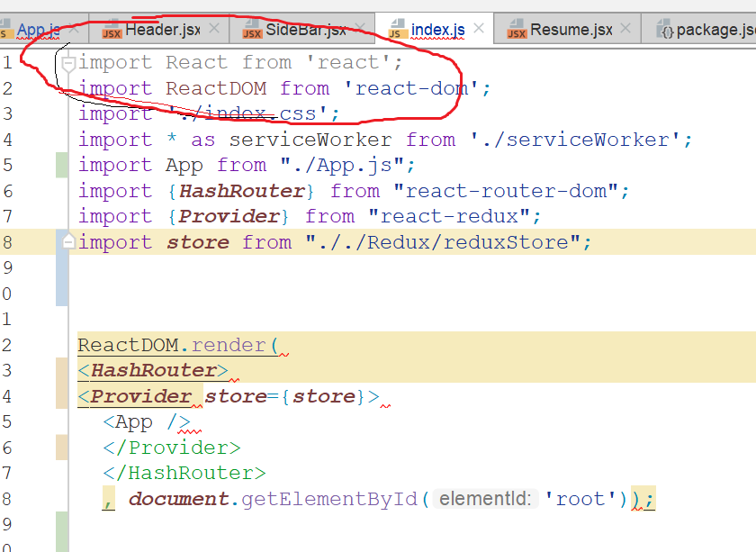Click store identifier in import line 8
Viewport: 756px width, 552px height.
pos(198,242)
